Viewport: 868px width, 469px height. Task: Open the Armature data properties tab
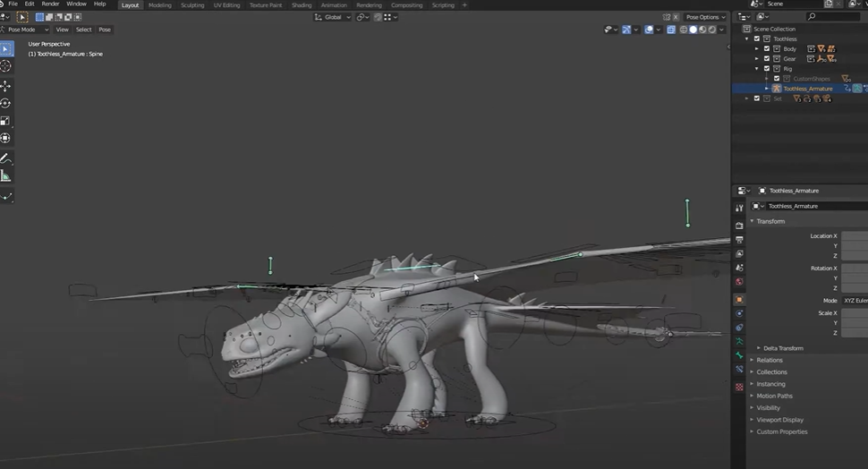click(x=739, y=341)
